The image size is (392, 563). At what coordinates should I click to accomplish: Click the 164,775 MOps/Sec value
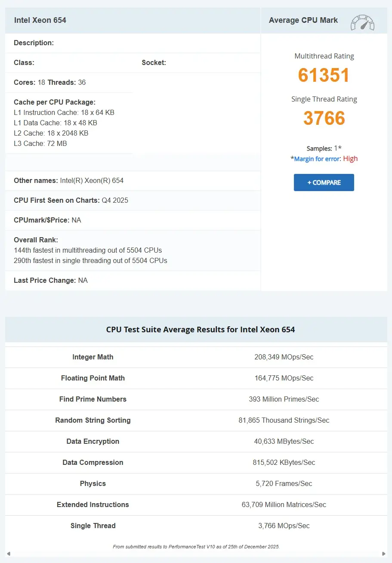click(284, 378)
